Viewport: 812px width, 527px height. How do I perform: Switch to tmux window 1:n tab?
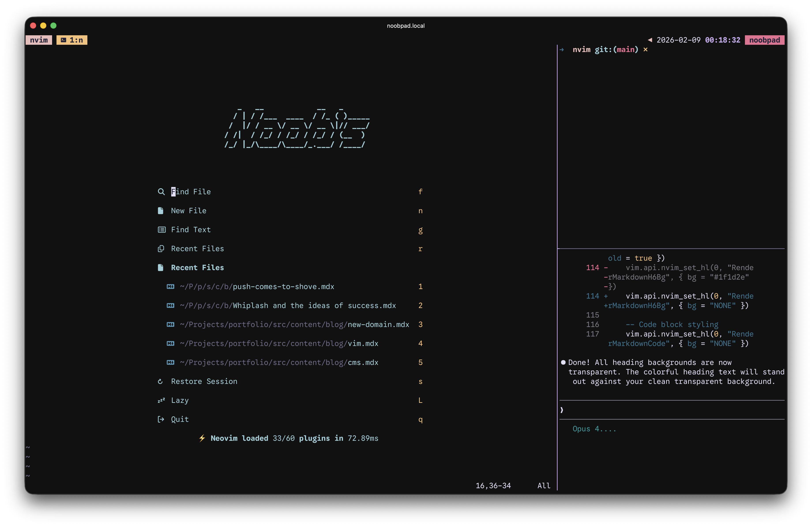pos(72,40)
